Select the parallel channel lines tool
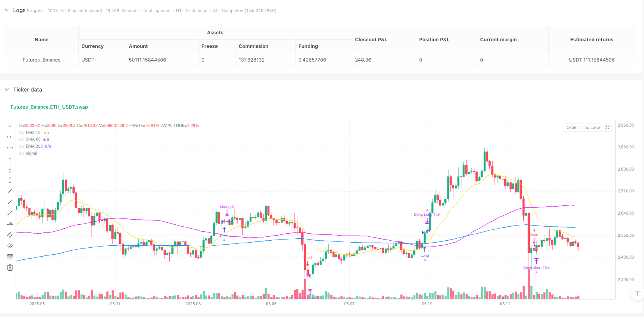Image resolution: width=644 pixels, height=317 pixels. (10, 235)
